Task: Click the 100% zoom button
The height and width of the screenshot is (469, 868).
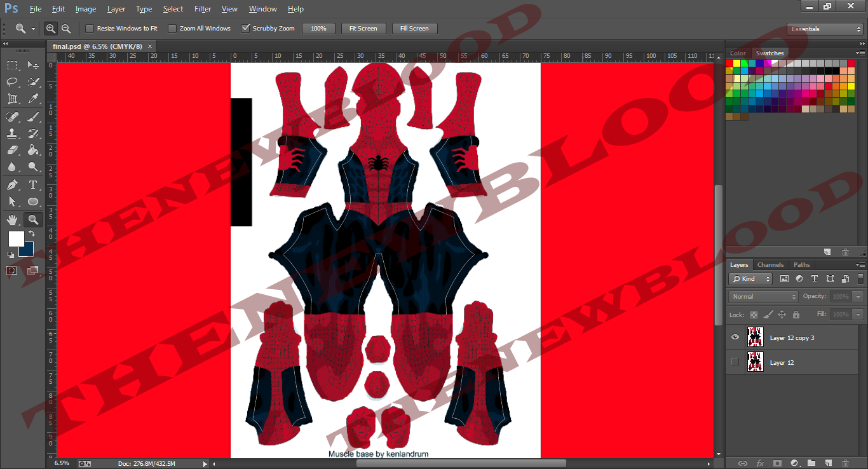Action: click(x=318, y=29)
